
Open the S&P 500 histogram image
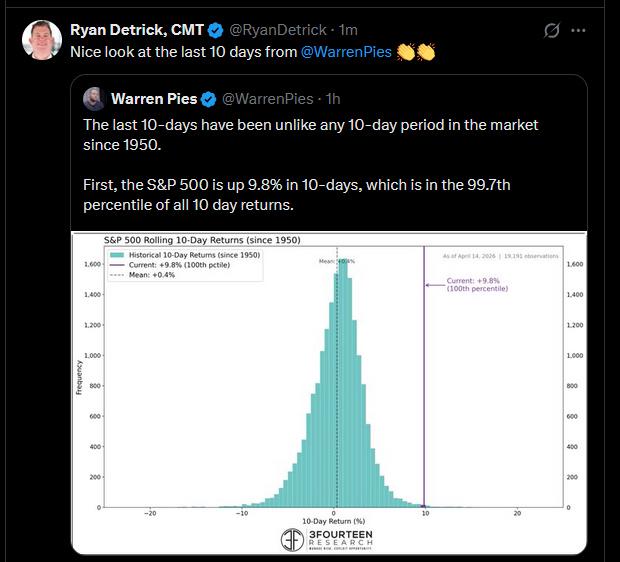tap(329, 393)
